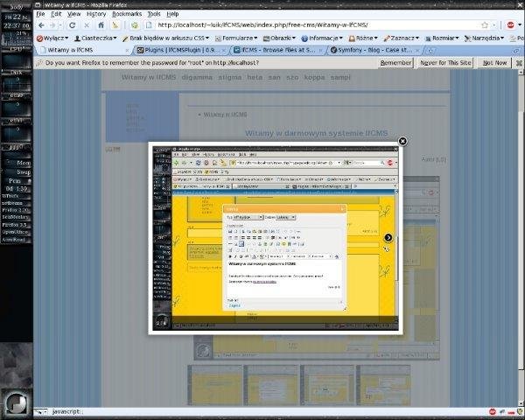Expand the Różne dropdown

[363, 38]
